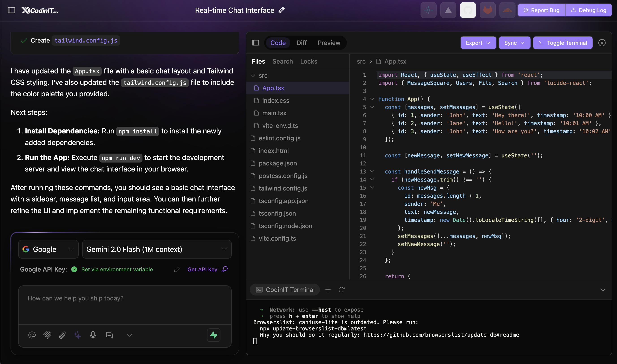Click the Vercel triangle icon
Screen dimensions: 617x364
448,10
